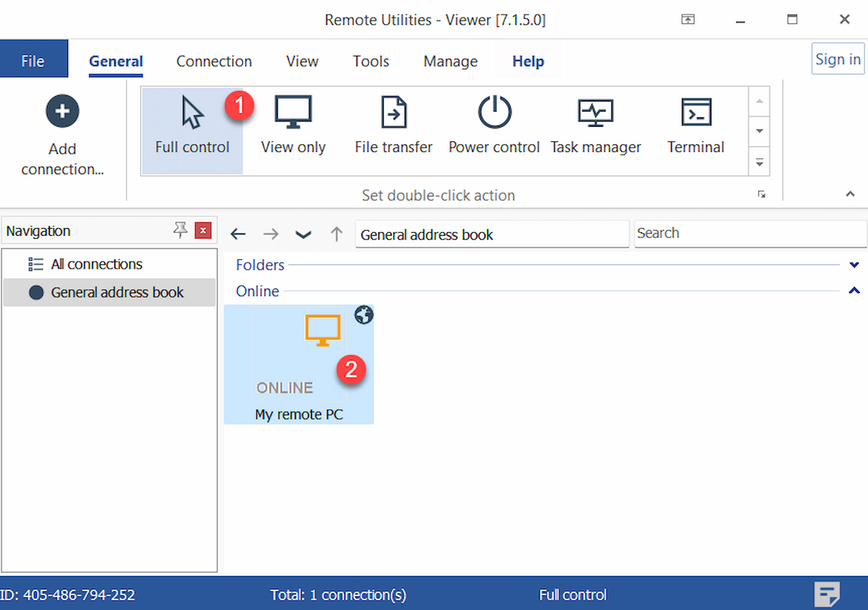Screen dimensions: 868x610
Task: Close the Navigation panel with the red X
Action: [203, 230]
